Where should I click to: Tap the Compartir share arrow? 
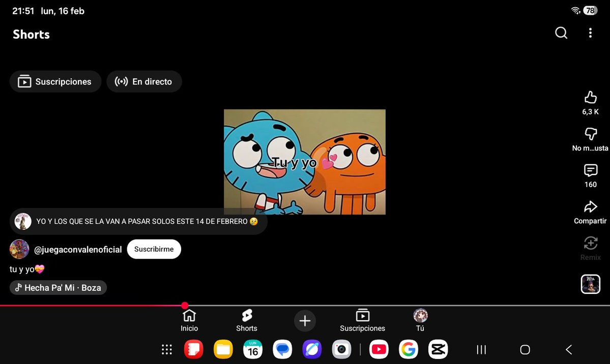coord(591,206)
